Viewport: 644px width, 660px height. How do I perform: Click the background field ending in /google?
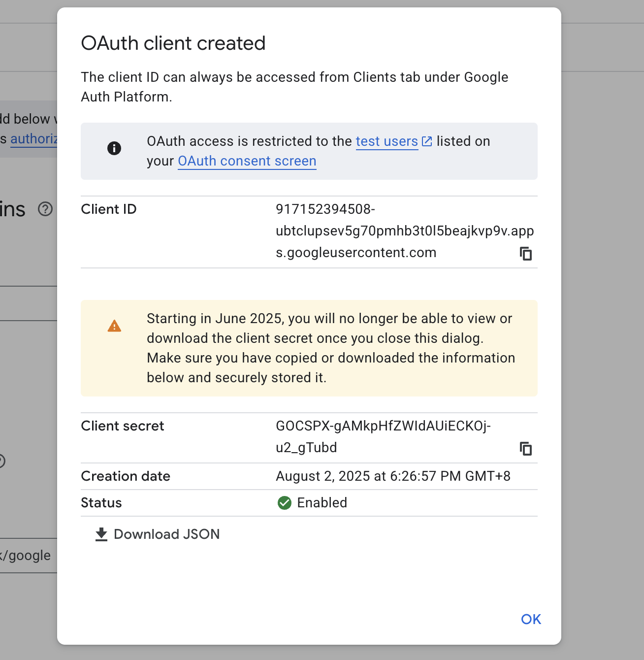(x=29, y=556)
